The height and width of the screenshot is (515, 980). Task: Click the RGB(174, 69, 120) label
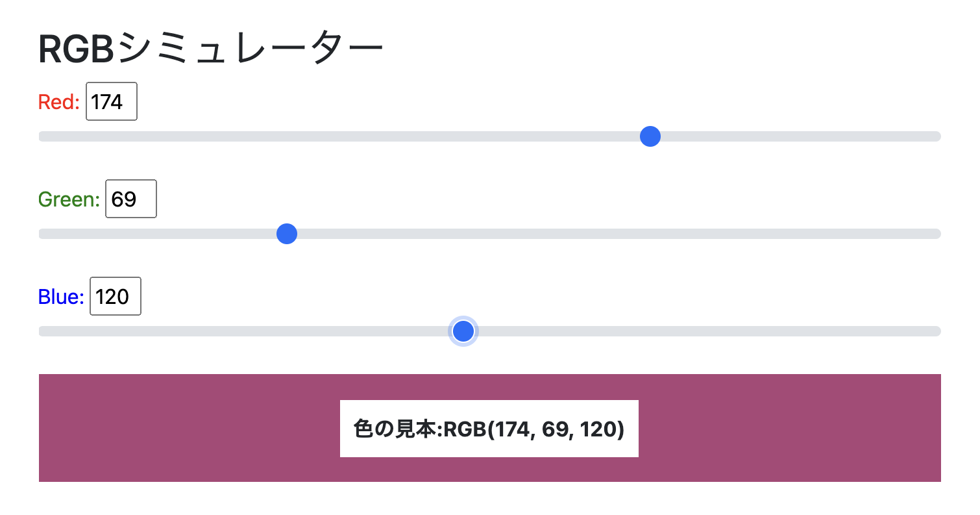(x=489, y=428)
